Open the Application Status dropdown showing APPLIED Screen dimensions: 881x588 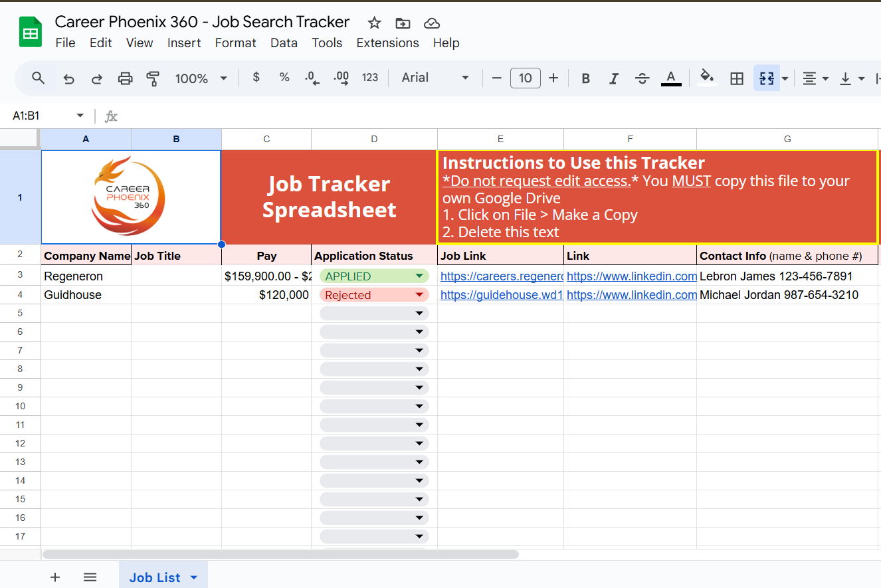pyautogui.click(x=419, y=276)
